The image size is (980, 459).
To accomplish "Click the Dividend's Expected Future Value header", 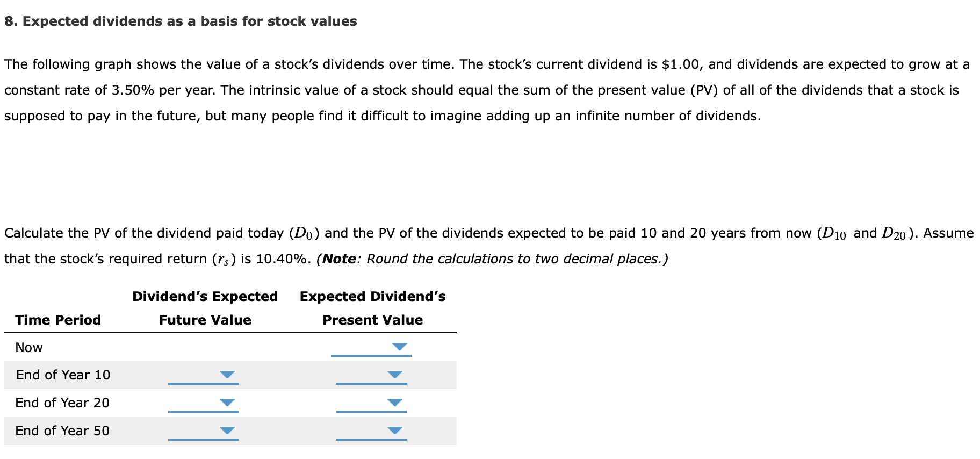I will (x=205, y=307).
